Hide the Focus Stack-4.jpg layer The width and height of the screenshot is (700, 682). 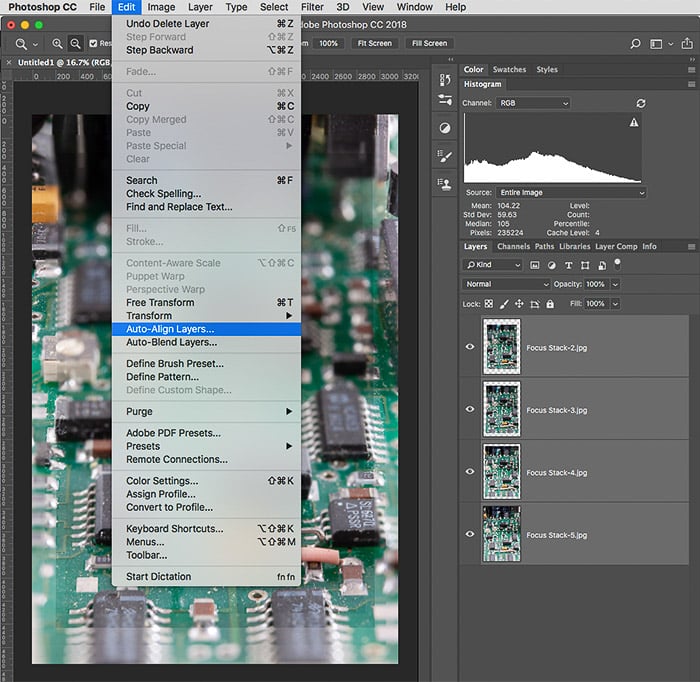(470, 472)
